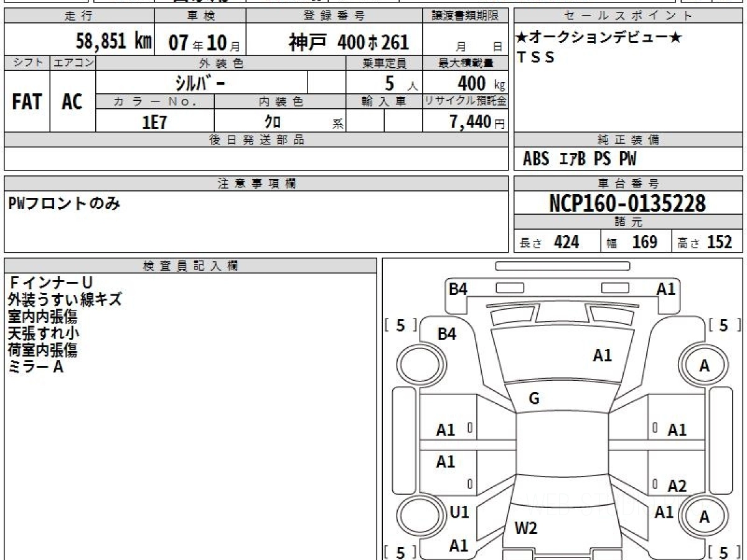Viewport: 747px width, 560px height.
Task: Select the 後日発送部品 header
Action: click(x=256, y=140)
